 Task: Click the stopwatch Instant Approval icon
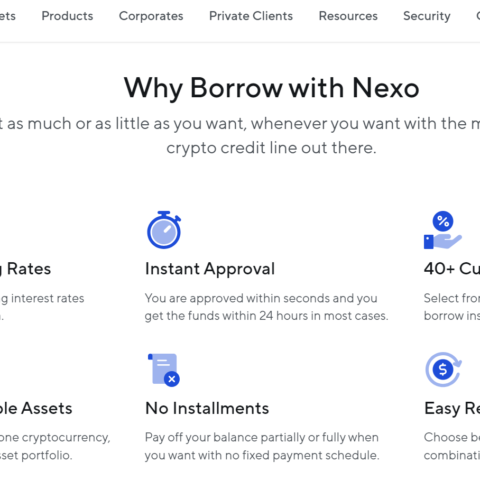tap(164, 230)
